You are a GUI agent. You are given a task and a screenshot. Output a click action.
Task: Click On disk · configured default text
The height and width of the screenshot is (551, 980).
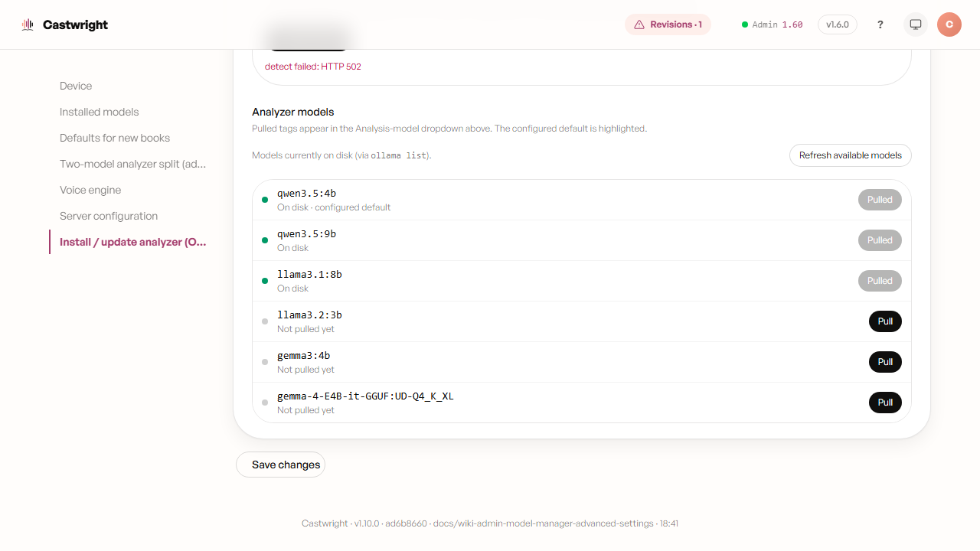tap(334, 207)
